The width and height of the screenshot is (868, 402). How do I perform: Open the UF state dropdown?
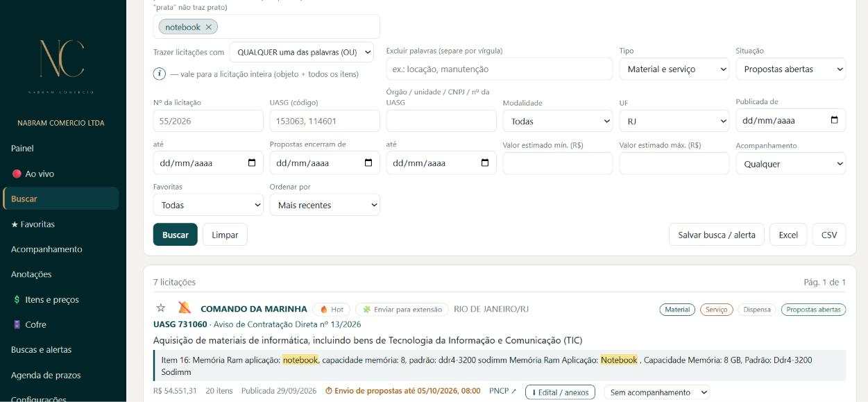(674, 121)
